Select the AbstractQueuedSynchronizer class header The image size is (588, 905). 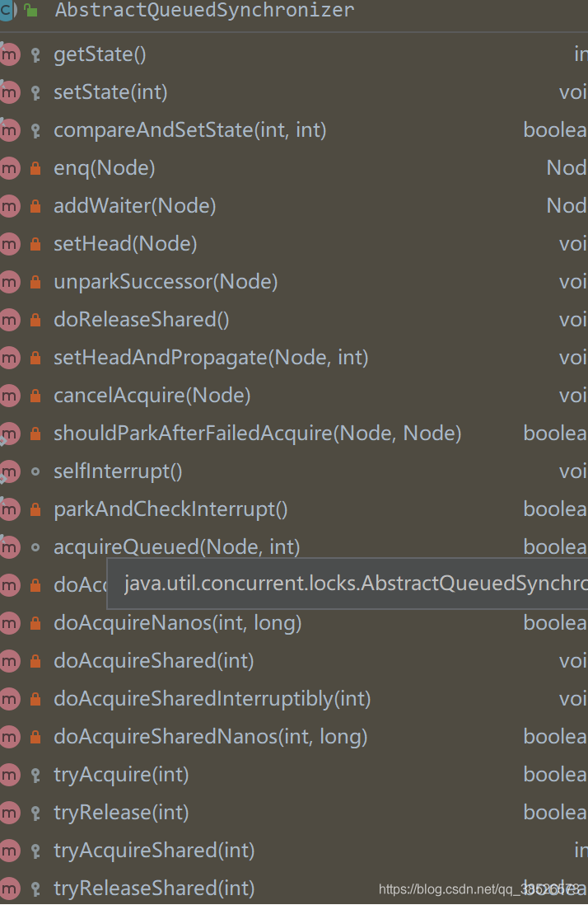click(204, 10)
